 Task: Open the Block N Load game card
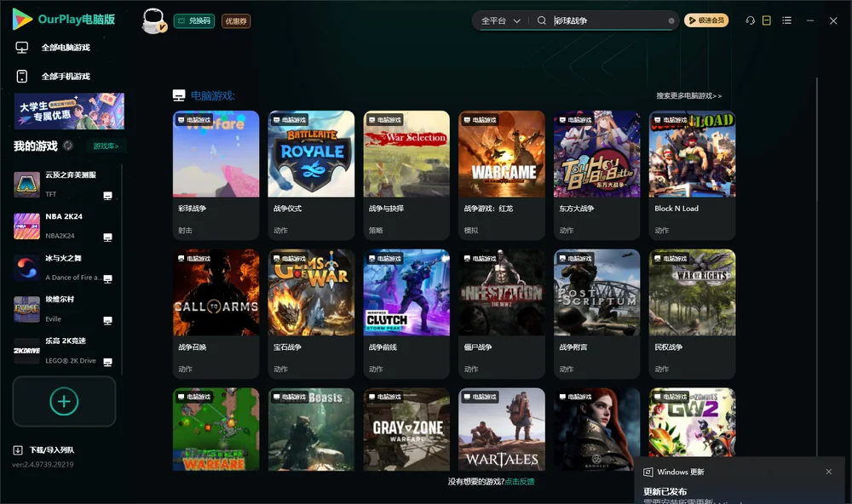(692, 175)
